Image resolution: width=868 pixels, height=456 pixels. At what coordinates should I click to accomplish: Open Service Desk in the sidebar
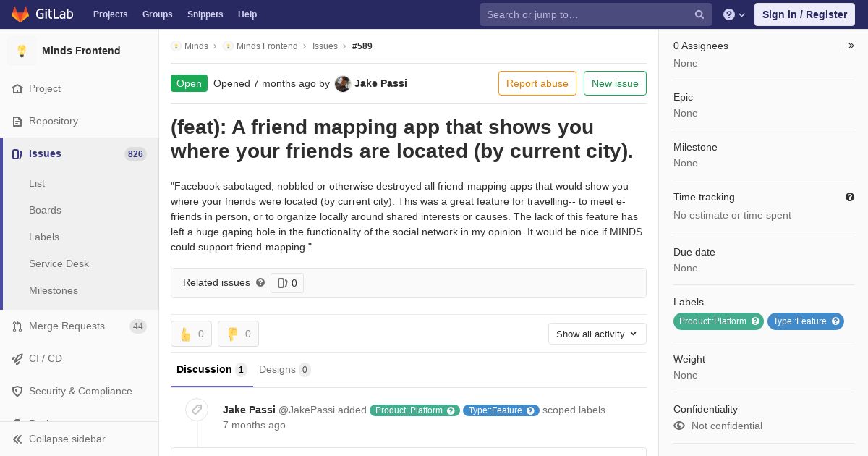[59, 264]
